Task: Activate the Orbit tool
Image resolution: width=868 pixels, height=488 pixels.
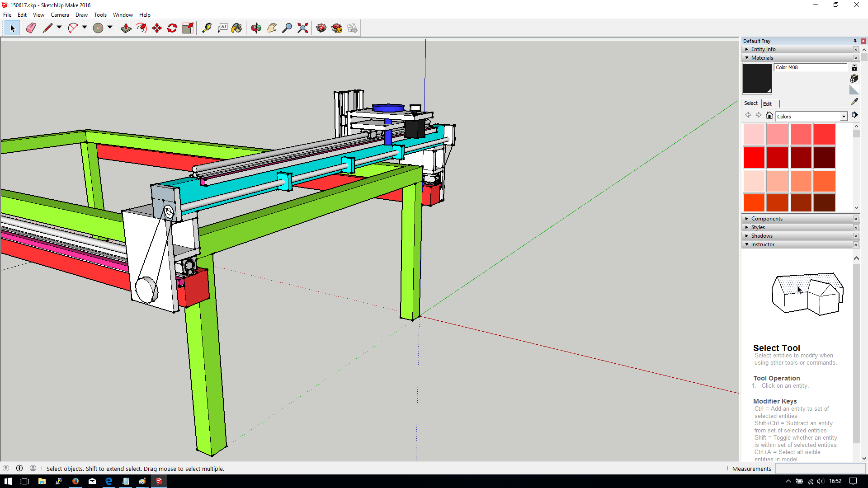Action: point(256,28)
